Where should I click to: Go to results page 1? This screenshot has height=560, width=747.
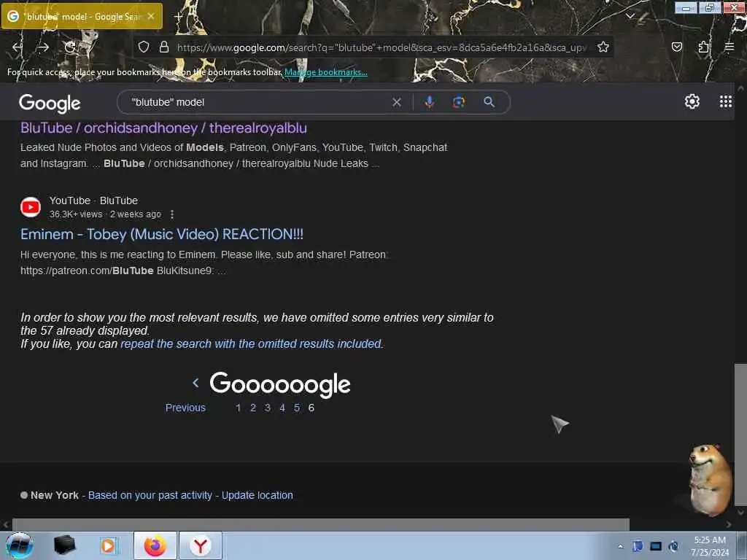239,408
